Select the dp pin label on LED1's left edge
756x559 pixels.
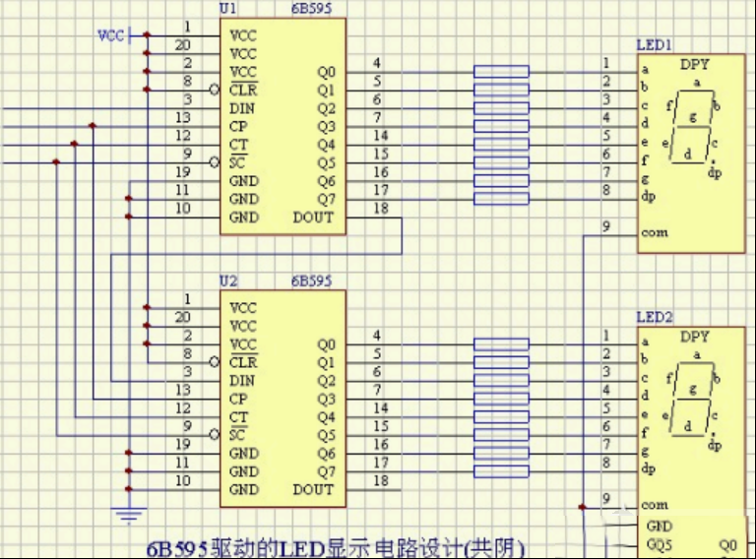click(648, 197)
